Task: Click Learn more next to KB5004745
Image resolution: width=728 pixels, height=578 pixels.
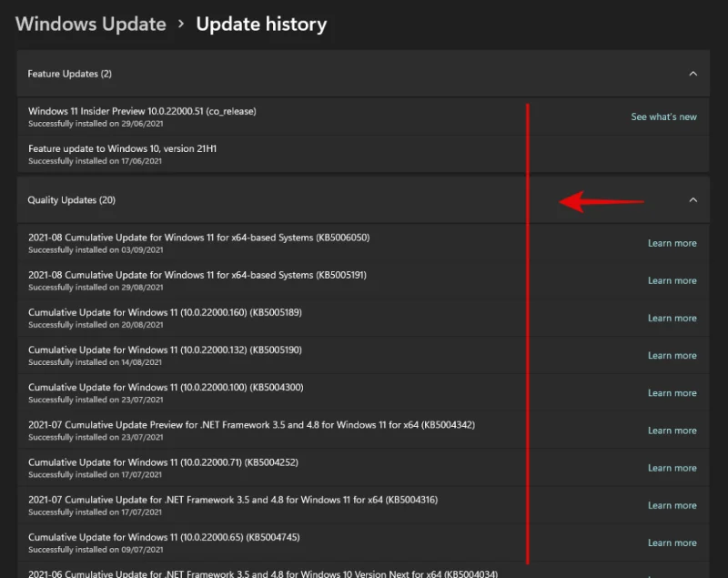Action: [x=672, y=543]
